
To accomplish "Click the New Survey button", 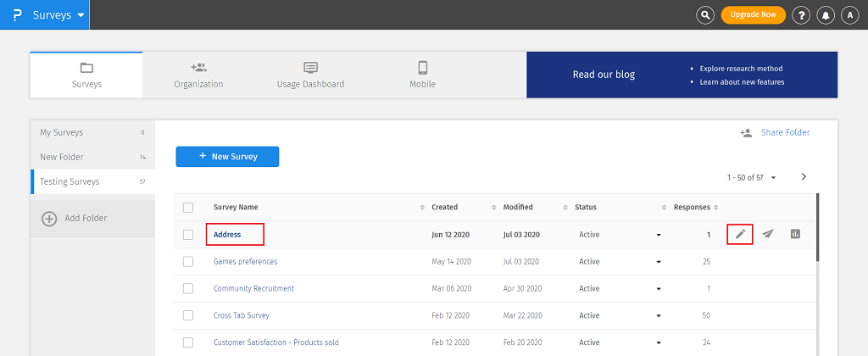I will [227, 157].
